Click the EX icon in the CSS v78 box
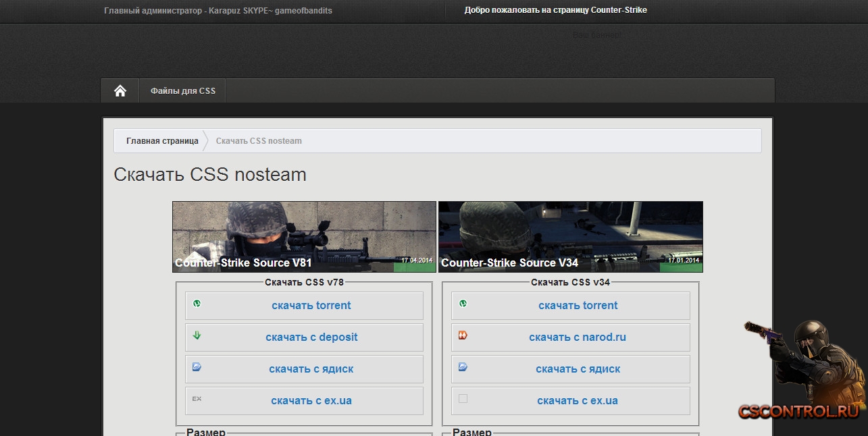This screenshot has width=868, height=436. [x=197, y=399]
